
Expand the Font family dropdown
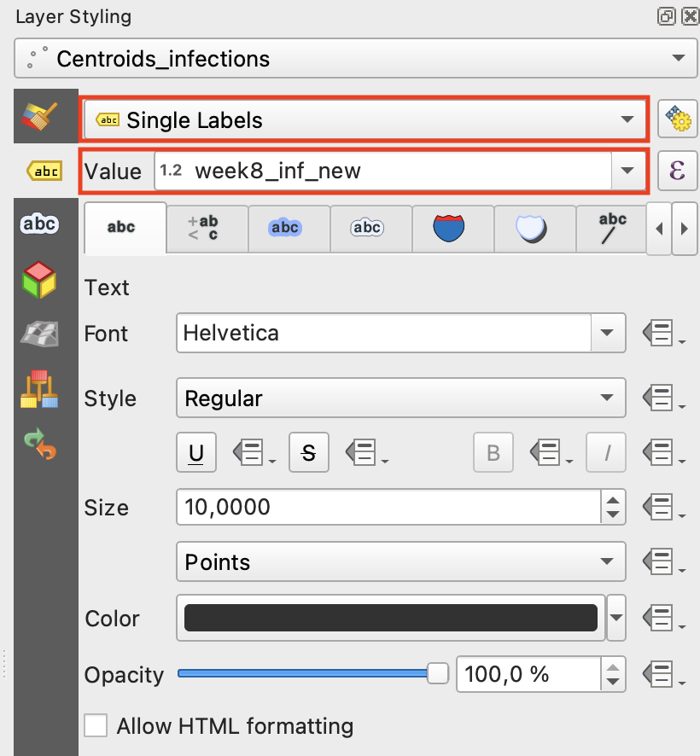[x=608, y=333]
